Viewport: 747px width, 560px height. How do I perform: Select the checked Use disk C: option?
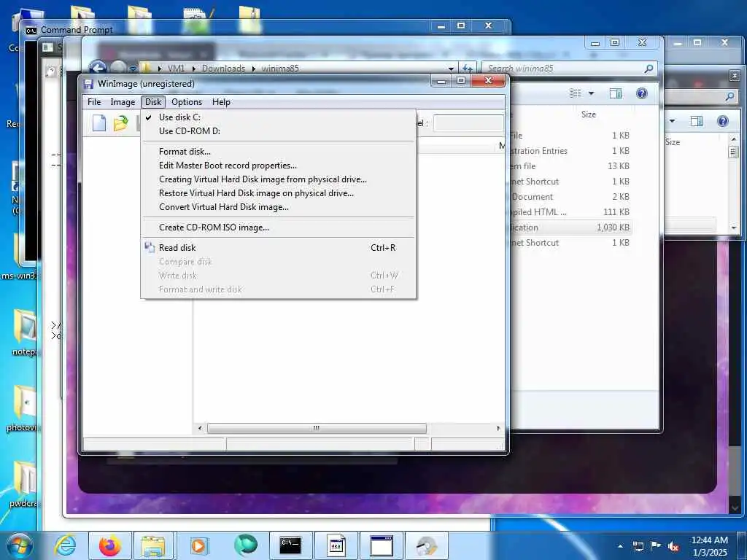click(279, 117)
